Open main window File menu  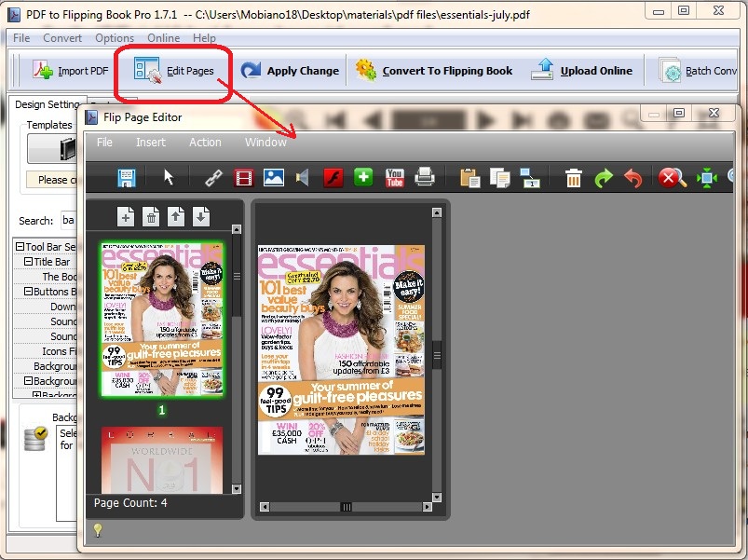pyautogui.click(x=21, y=38)
